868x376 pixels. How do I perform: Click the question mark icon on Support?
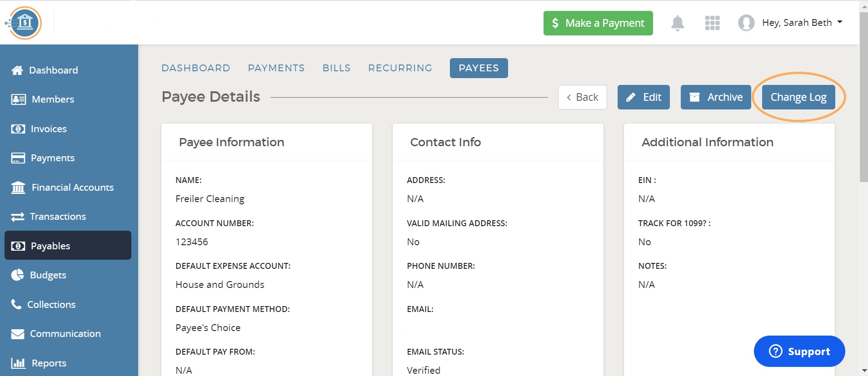pos(775,351)
